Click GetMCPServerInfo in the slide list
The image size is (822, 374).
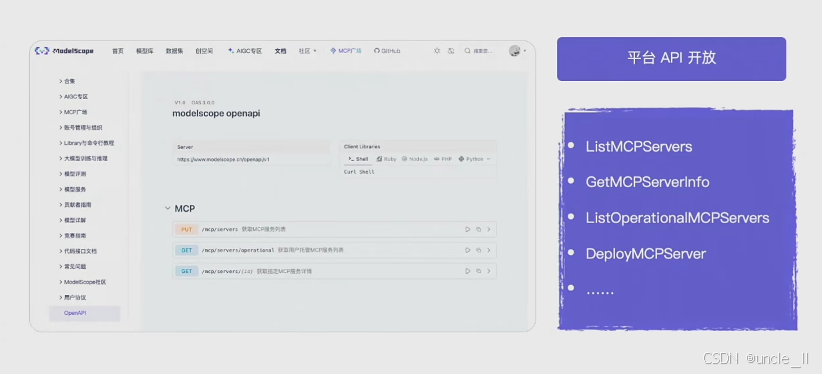(647, 182)
